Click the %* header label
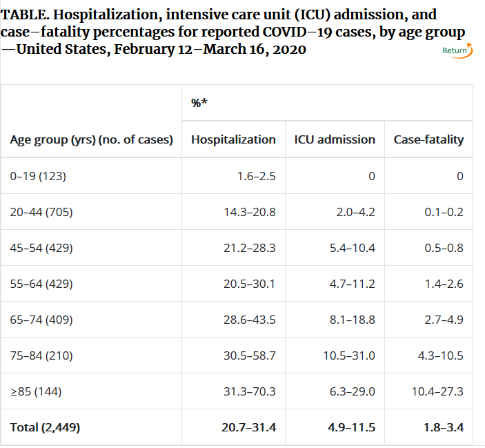Viewport: 485px width, 448px height. tap(199, 103)
